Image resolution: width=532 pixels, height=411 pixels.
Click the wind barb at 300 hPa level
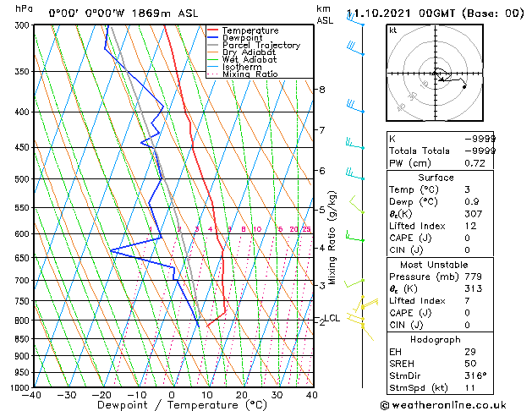pos(355,19)
